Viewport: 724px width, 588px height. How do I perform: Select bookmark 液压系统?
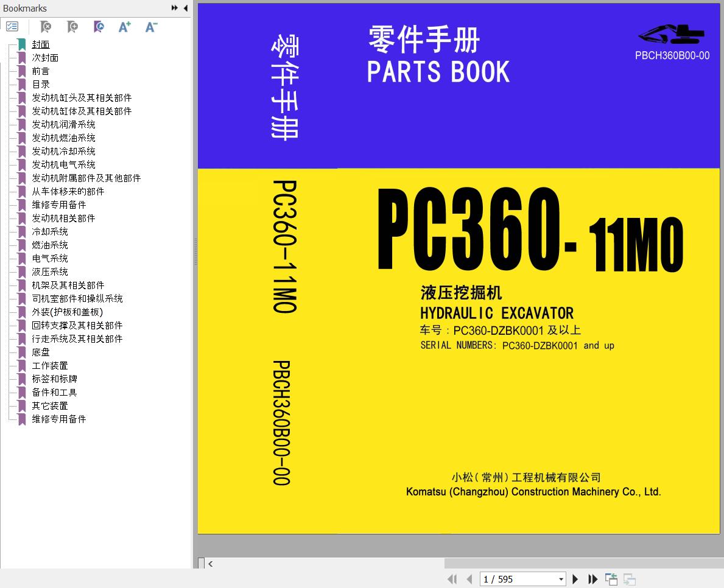tap(49, 272)
